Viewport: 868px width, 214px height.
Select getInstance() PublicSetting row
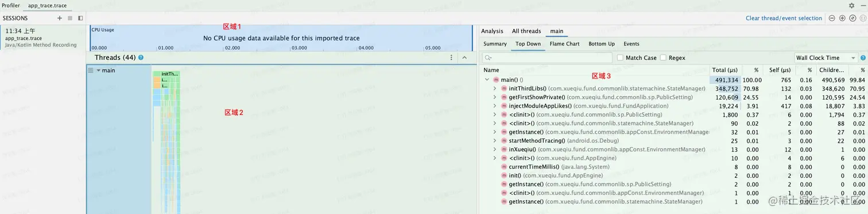(674, 184)
